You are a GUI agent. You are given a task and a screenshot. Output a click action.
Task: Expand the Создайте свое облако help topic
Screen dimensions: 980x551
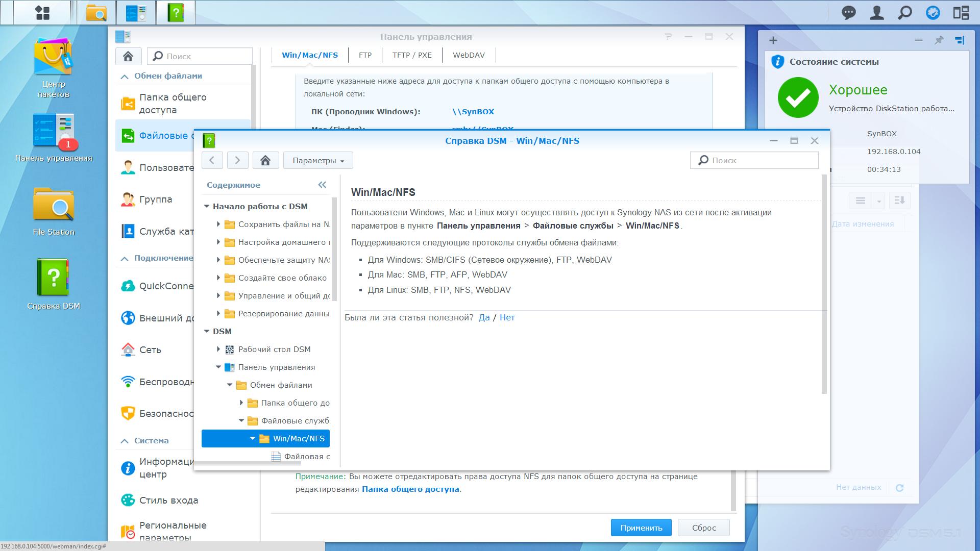click(x=218, y=278)
